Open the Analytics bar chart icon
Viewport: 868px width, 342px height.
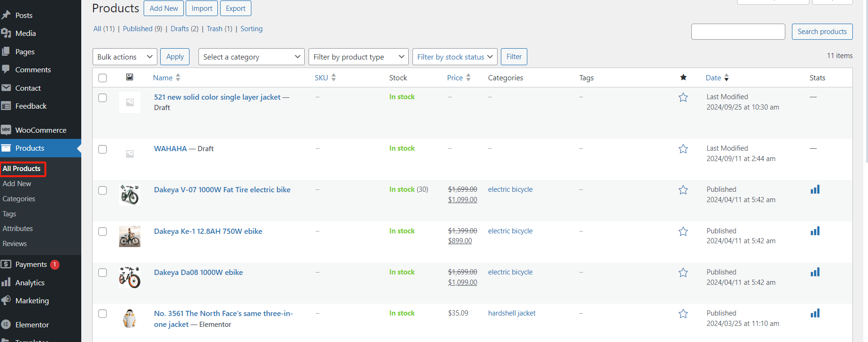click(6, 282)
